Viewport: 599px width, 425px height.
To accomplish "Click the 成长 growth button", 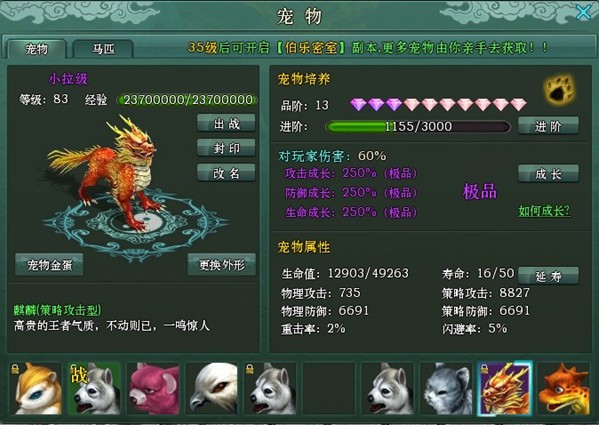I will [548, 174].
